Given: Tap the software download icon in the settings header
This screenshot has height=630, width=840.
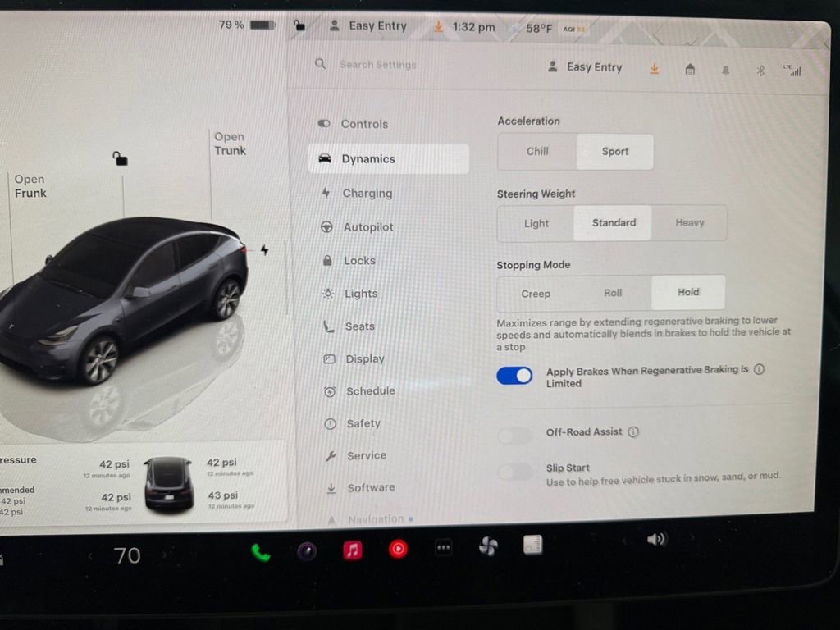Looking at the screenshot, I should point(654,69).
